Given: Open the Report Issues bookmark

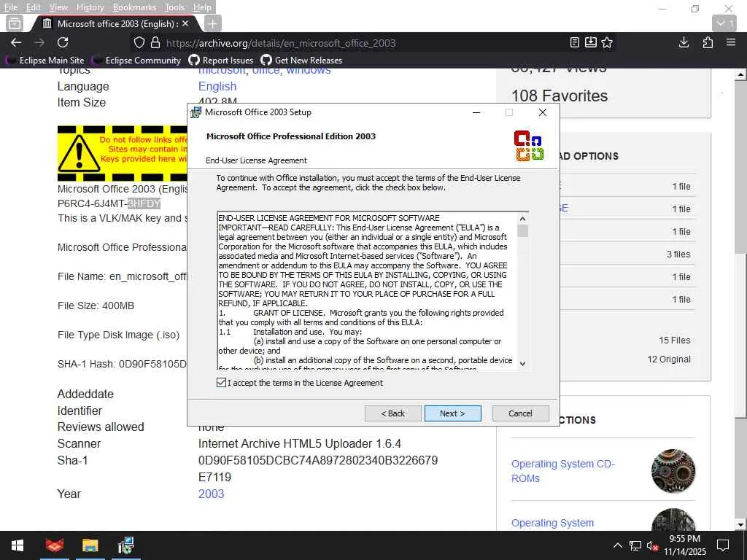Looking at the screenshot, I should click(x=221, y=61).
